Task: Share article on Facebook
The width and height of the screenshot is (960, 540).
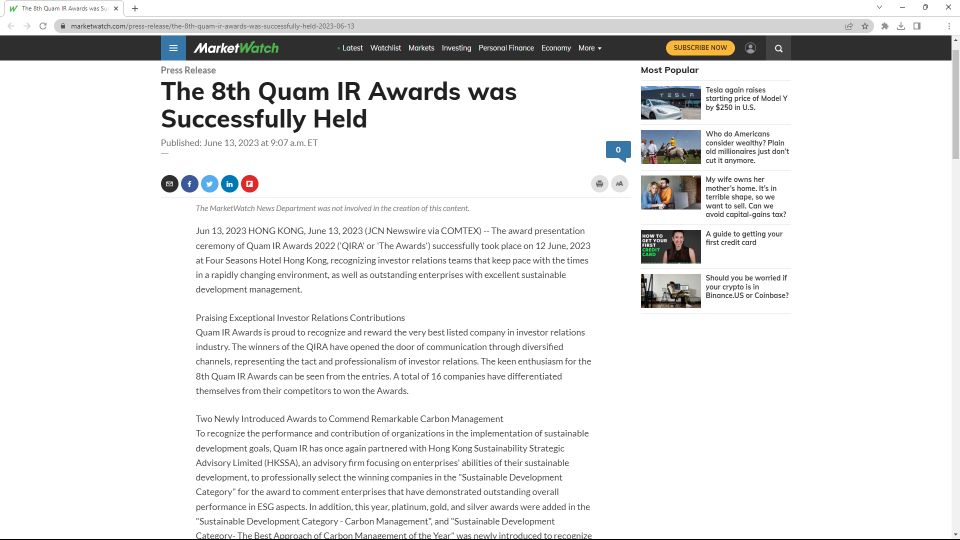Action: pos(189,184)
